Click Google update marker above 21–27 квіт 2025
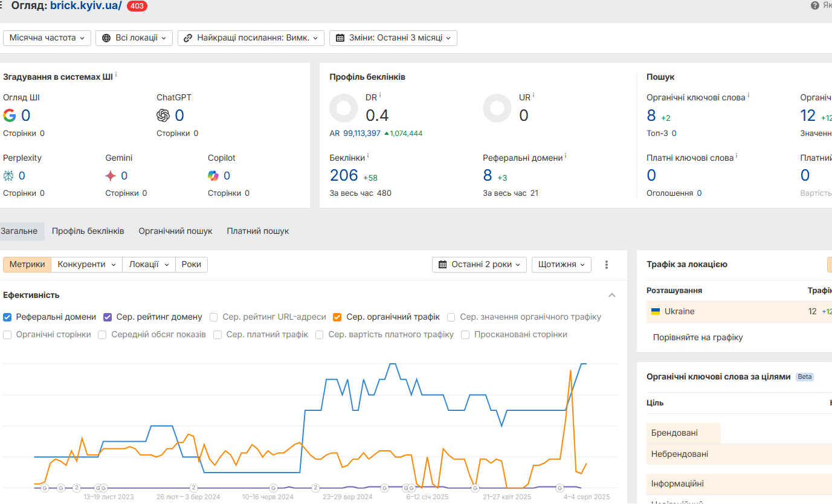 pyautogui.click(x=476, y=488)
